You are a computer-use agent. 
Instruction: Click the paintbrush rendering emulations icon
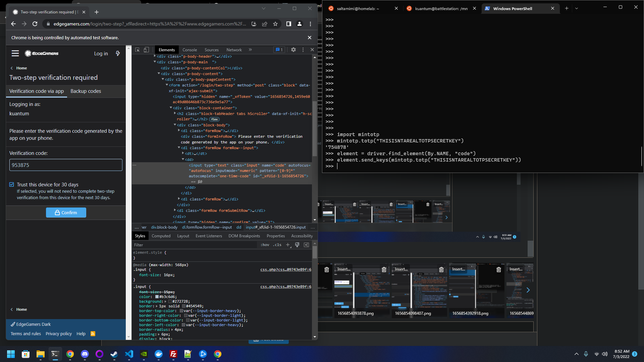point(297,245)
